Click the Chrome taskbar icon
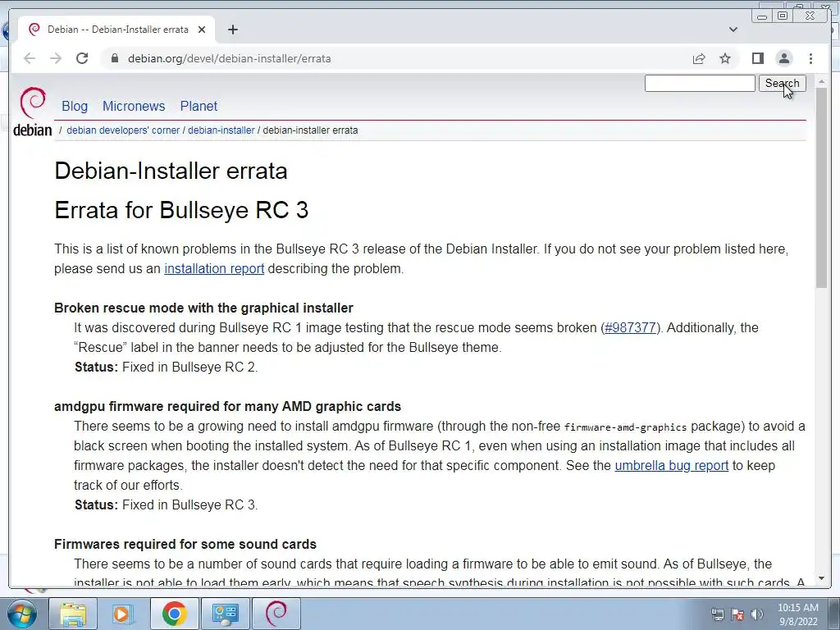Screen dimensions: 840x630 point(174,614)
